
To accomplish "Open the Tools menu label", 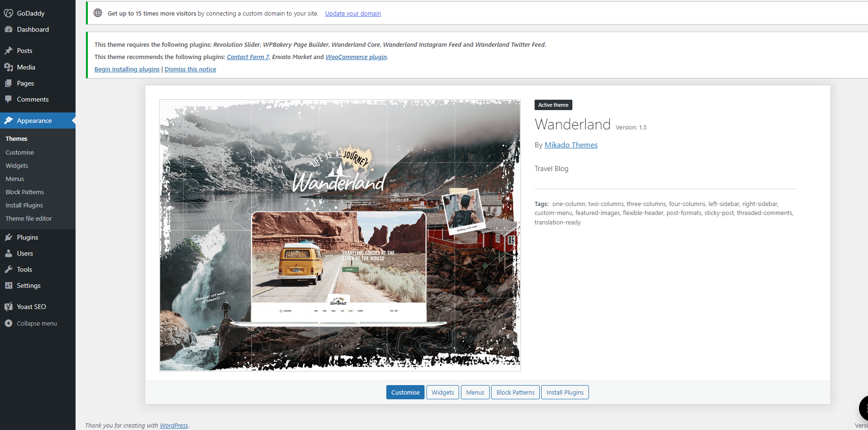I will tap(25, 269).
